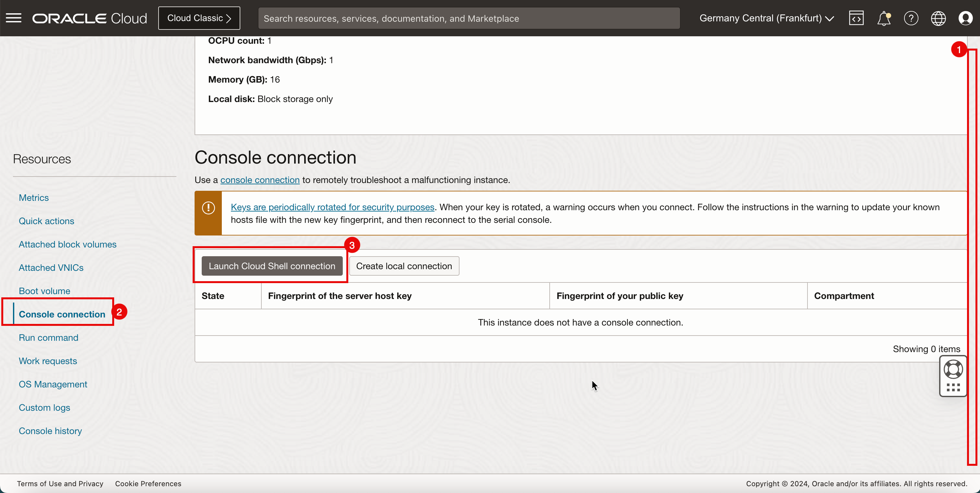Viewport: 980px width, 493px height.
Task: Click the Cloud Classic chevron button
Action: point(199,18)
